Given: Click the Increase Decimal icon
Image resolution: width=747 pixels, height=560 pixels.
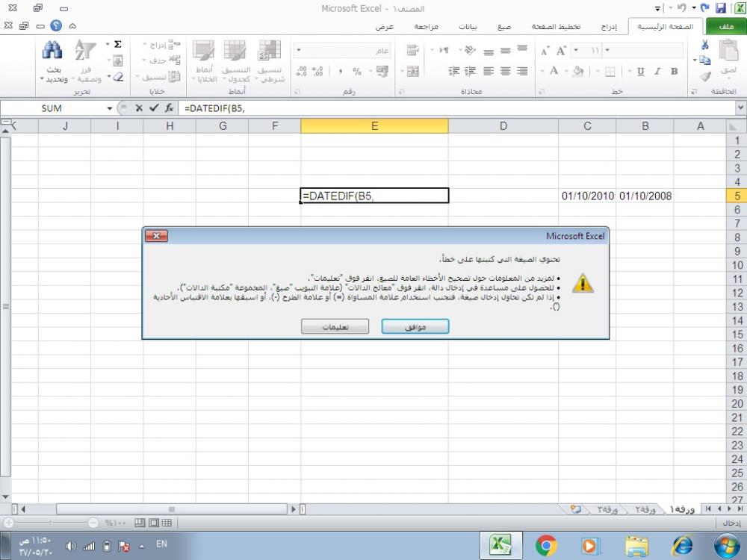Looking at the screenshot, I should tap(317, 72).
